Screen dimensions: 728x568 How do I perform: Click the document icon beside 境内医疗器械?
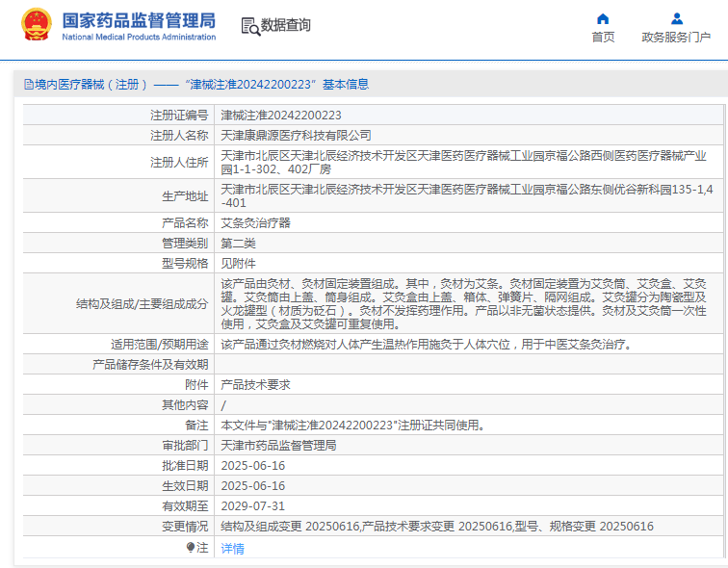[29, 85]
